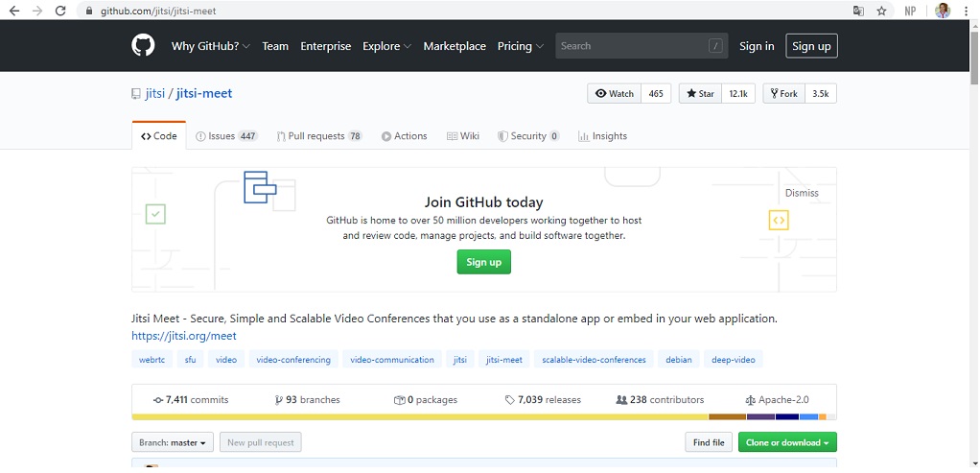This screenshot has width=980, height=473.
Task: Click the green Sign up button in banner
Action: pos(483,262)
